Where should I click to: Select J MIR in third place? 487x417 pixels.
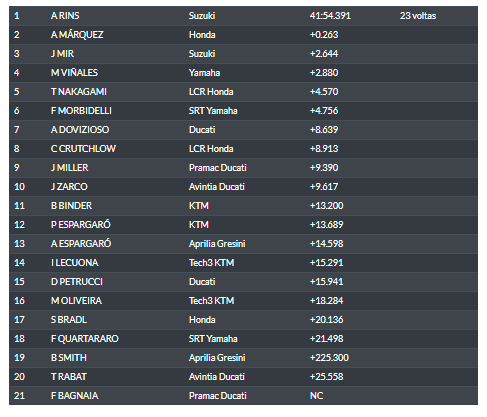[x=62, y=54]
